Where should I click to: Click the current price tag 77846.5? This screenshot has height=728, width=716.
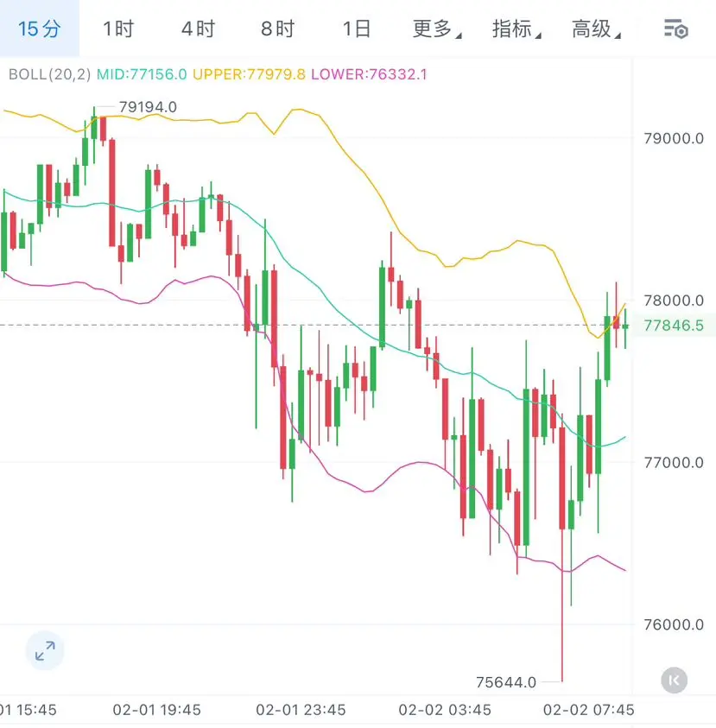[x=674, y=326]
